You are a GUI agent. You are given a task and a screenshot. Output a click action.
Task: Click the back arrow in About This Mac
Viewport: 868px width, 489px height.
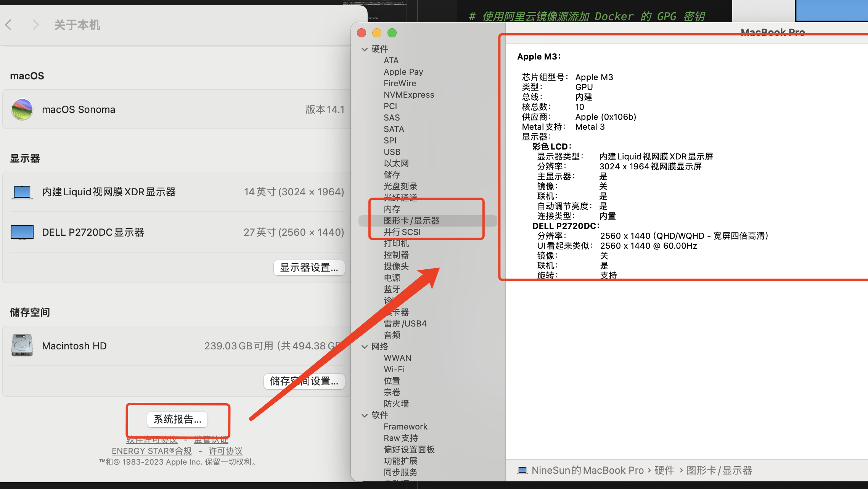[9, 25]
